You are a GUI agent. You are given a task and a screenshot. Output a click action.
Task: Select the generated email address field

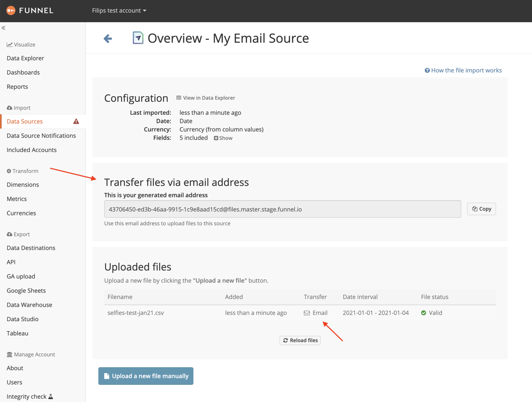[283, 209]
